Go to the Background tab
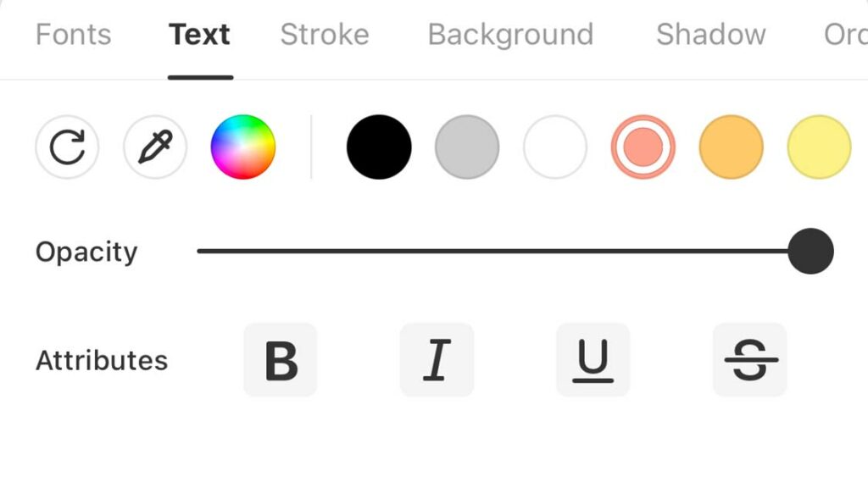This screenshot has width=868, height=488. (x=510, y=35)
